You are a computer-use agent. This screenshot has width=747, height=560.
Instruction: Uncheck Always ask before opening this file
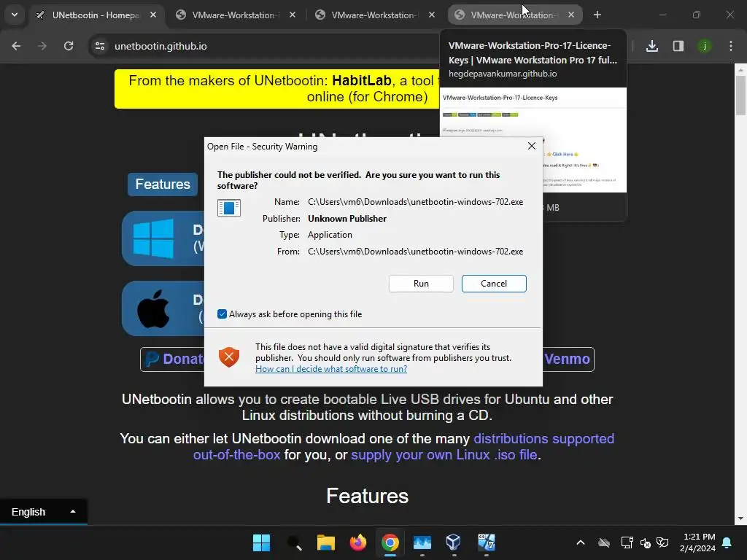point(222,314)
